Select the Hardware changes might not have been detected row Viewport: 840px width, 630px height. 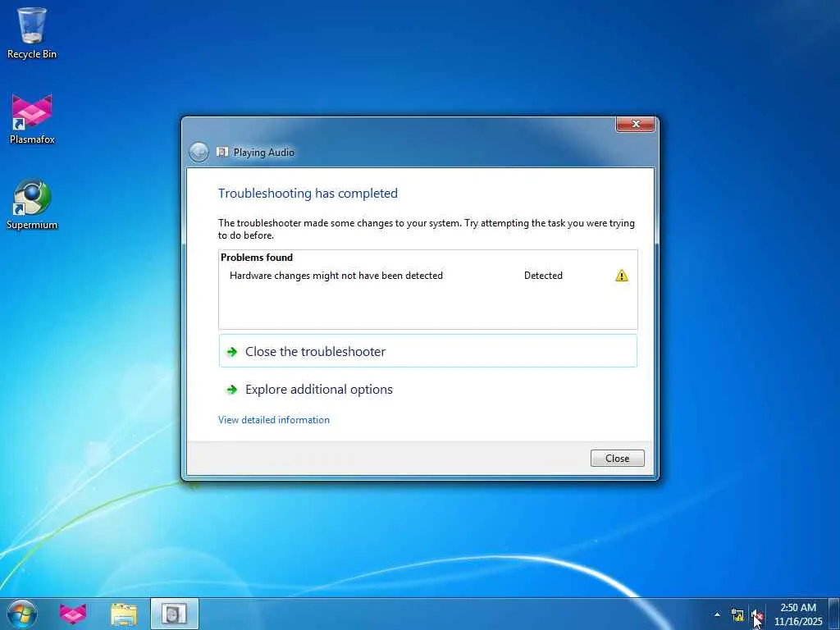428,276
